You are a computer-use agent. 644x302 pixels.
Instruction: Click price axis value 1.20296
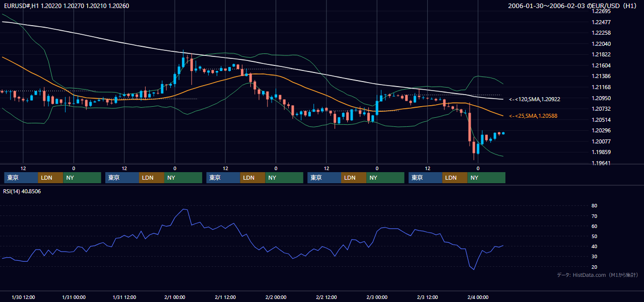[x=601, y=130]
